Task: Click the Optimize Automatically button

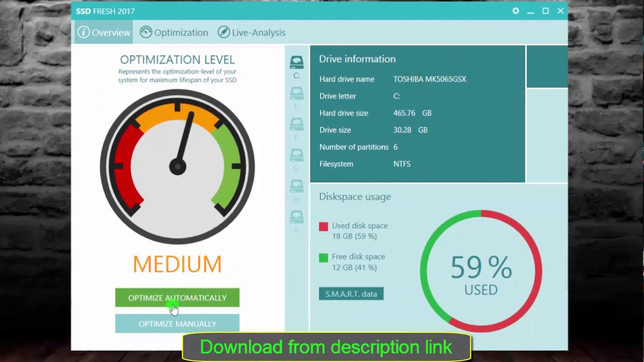Action: pyautogui.click(x=177, y=298)
